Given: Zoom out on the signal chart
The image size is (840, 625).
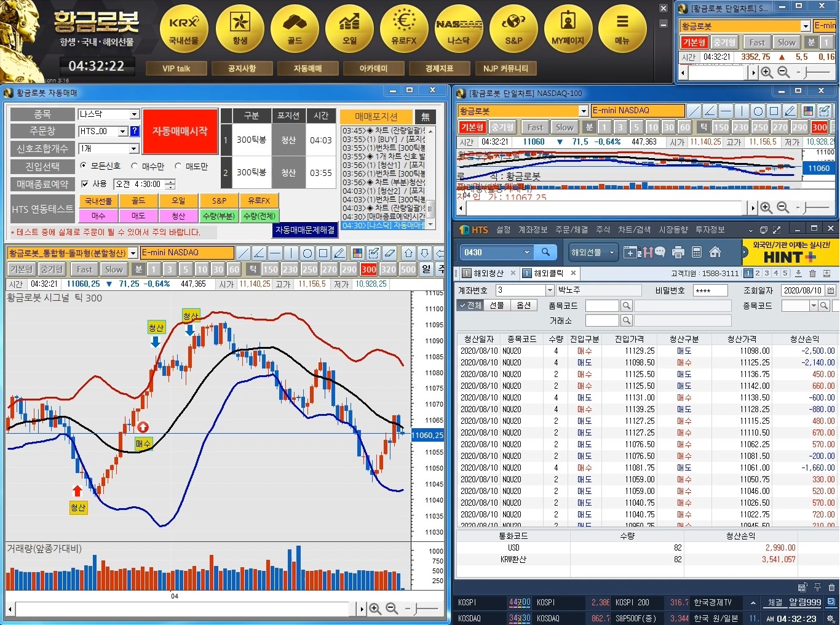Looking at the screenshot, I should (x=392, y=608).
